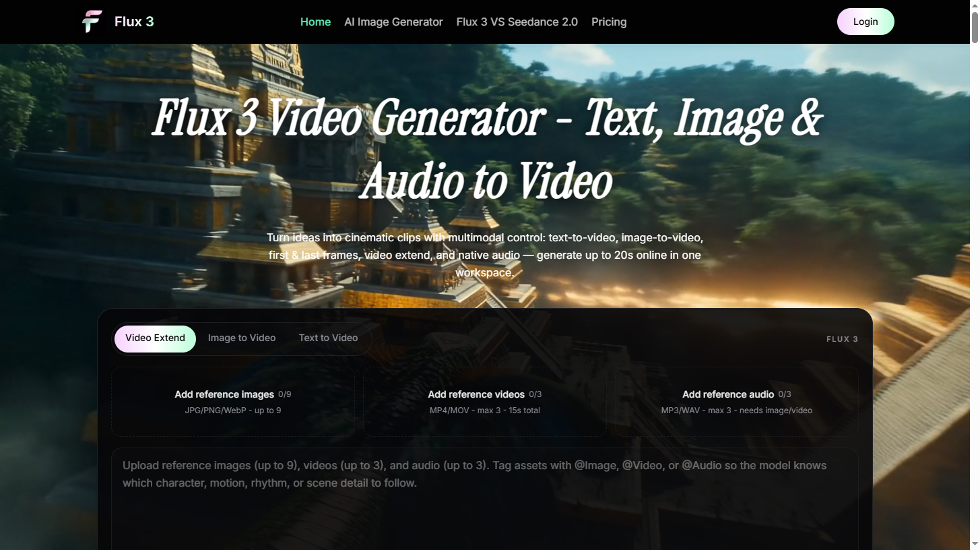Click the scrollbar up arrow
The image size is (980, 550).
pos(974,5)
